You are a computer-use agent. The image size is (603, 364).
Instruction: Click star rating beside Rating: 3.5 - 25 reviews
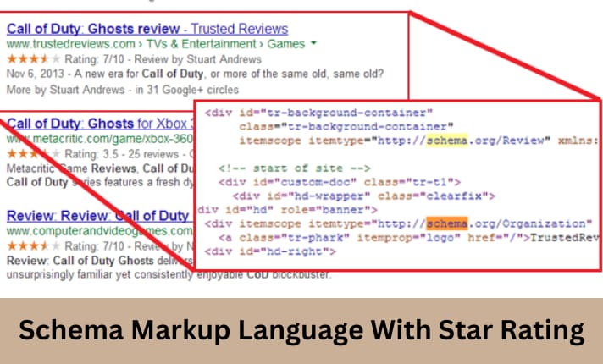pos(34,154)
